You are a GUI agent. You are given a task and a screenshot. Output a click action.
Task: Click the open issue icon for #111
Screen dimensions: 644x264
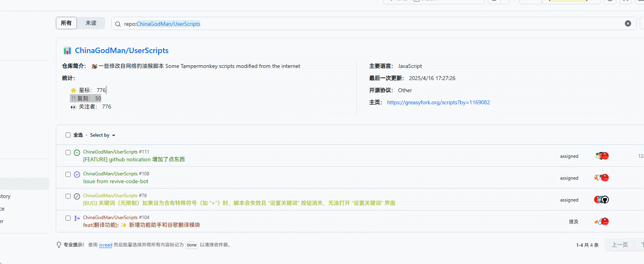[77, 153]
